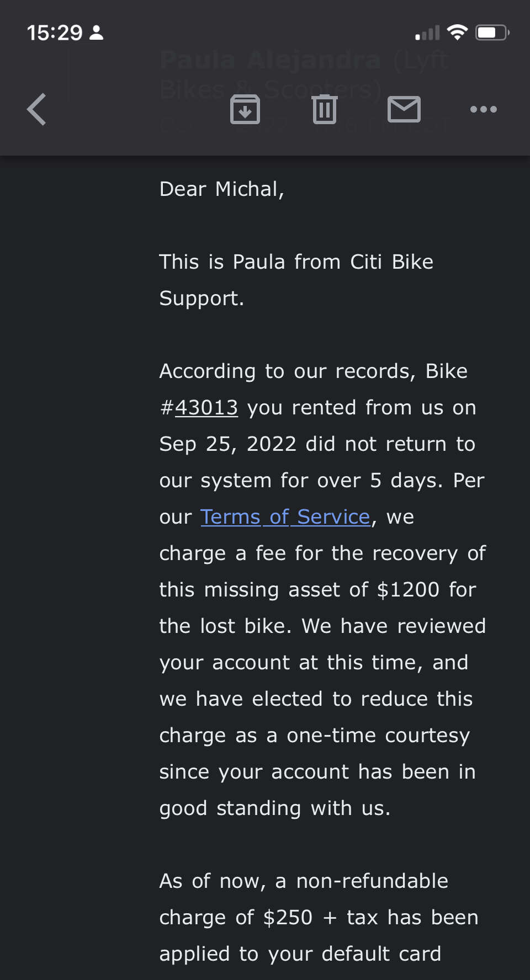
Task: Open more options via the three dots
Action: point(484,109)
